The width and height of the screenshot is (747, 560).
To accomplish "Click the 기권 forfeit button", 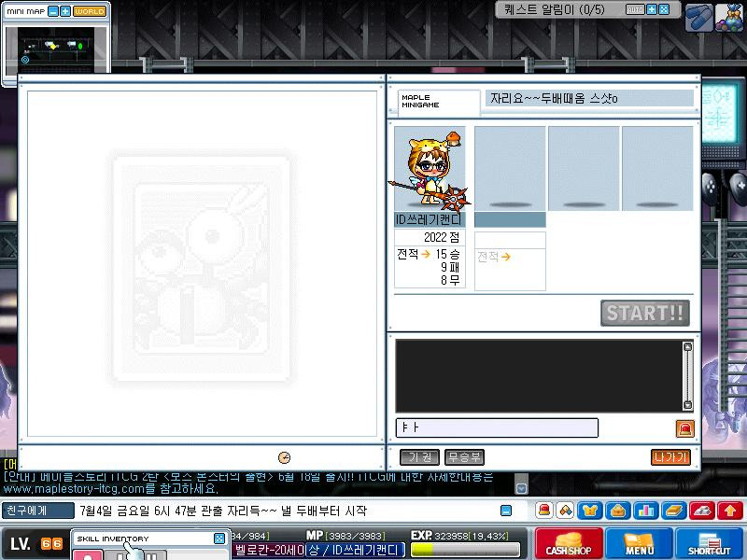I will point(419,457).
